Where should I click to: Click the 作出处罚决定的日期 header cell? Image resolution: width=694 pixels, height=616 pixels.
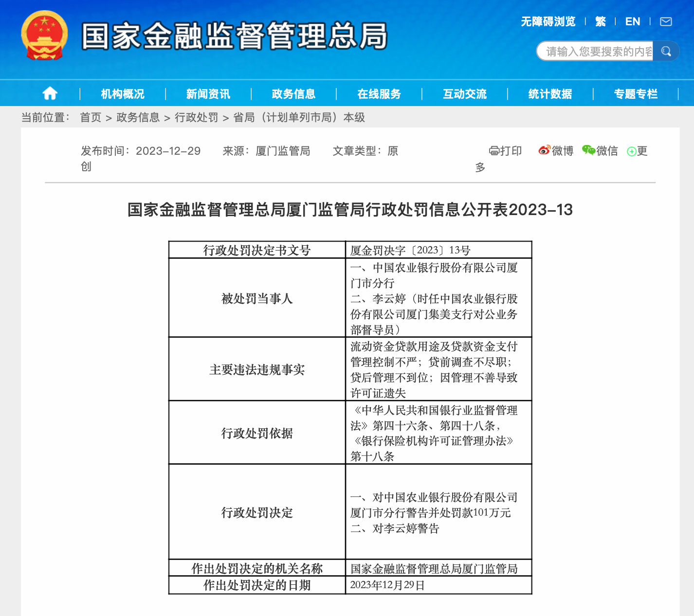257,585
